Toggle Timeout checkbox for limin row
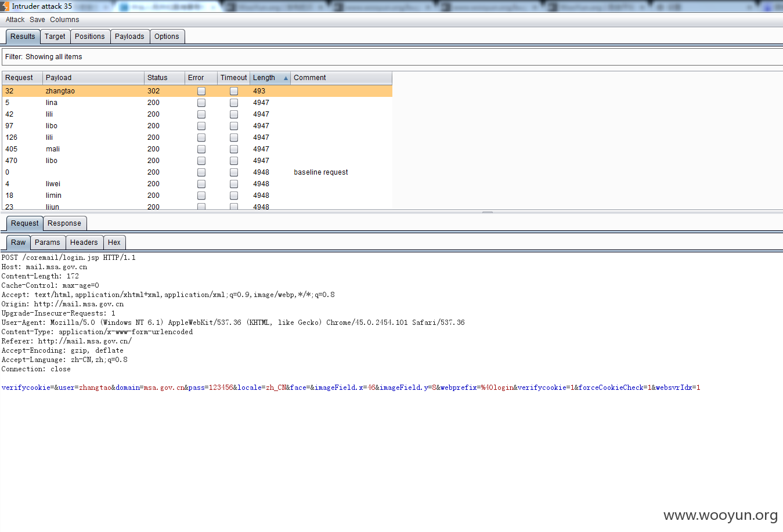The width and height of the screenshot is (783, 532). click(x=234, y=196)
